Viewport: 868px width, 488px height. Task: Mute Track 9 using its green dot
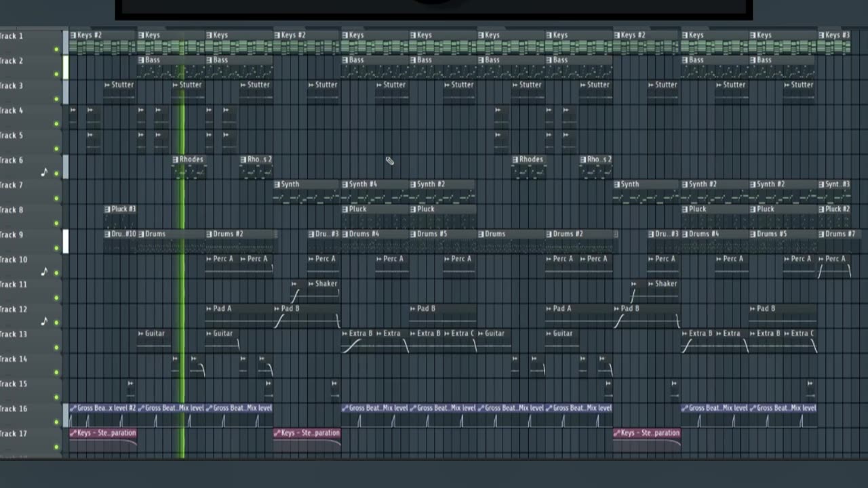coord(56,248)
